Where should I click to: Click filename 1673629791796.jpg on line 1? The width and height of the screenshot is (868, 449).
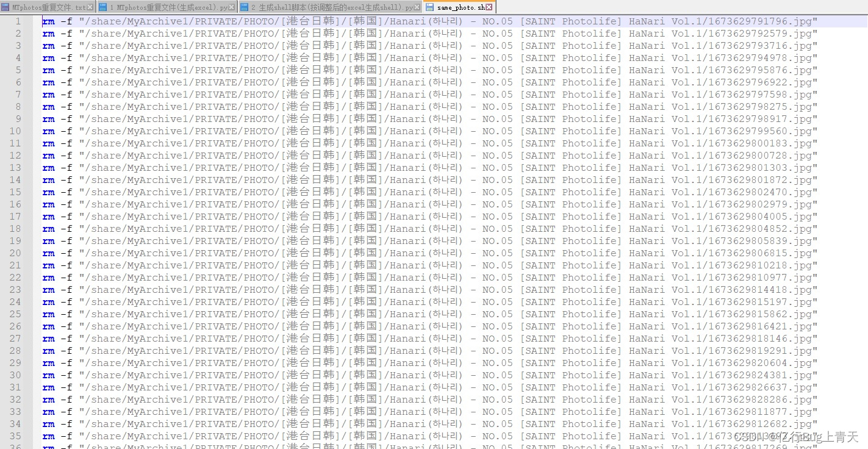[760, 21]
